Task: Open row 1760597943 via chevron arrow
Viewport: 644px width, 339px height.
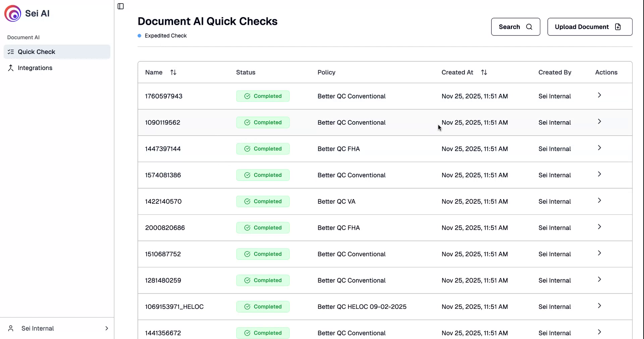Action: 599,95
